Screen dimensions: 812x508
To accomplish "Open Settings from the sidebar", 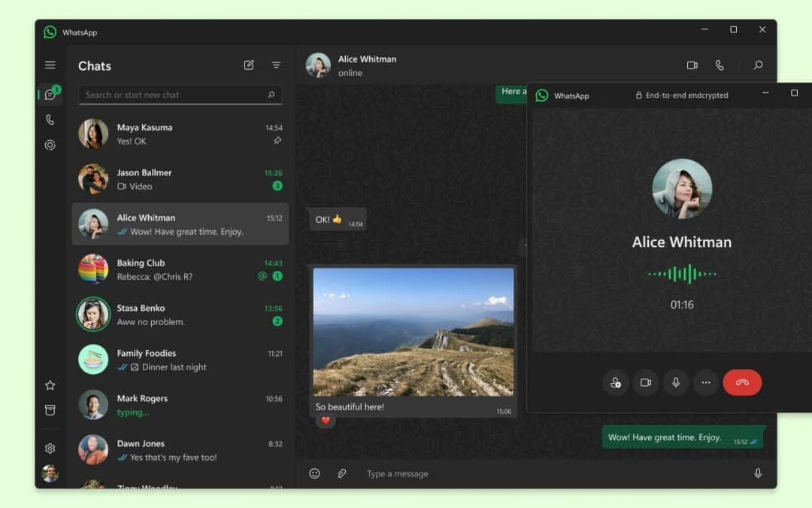I will [50, 448].
